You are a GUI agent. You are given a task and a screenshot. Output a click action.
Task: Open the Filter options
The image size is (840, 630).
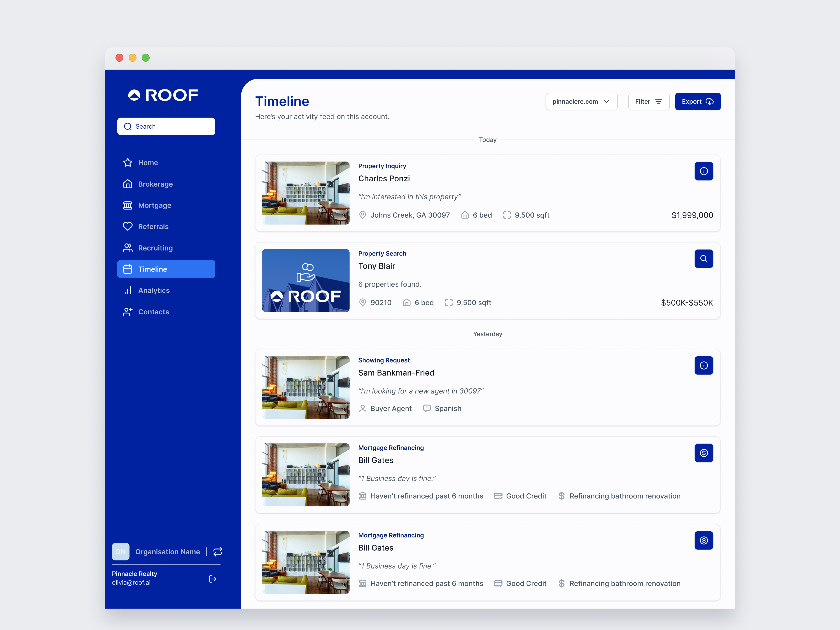click(648, 101)
